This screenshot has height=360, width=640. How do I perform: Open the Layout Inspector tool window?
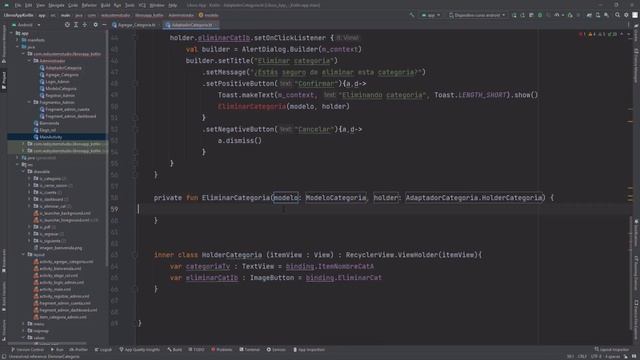click(x=612, y=350)
